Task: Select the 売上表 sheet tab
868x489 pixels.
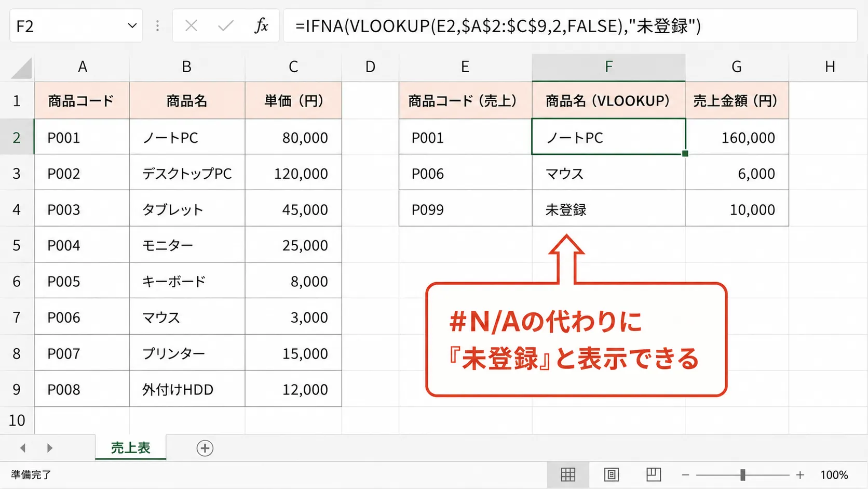Action: pos(130,447)
